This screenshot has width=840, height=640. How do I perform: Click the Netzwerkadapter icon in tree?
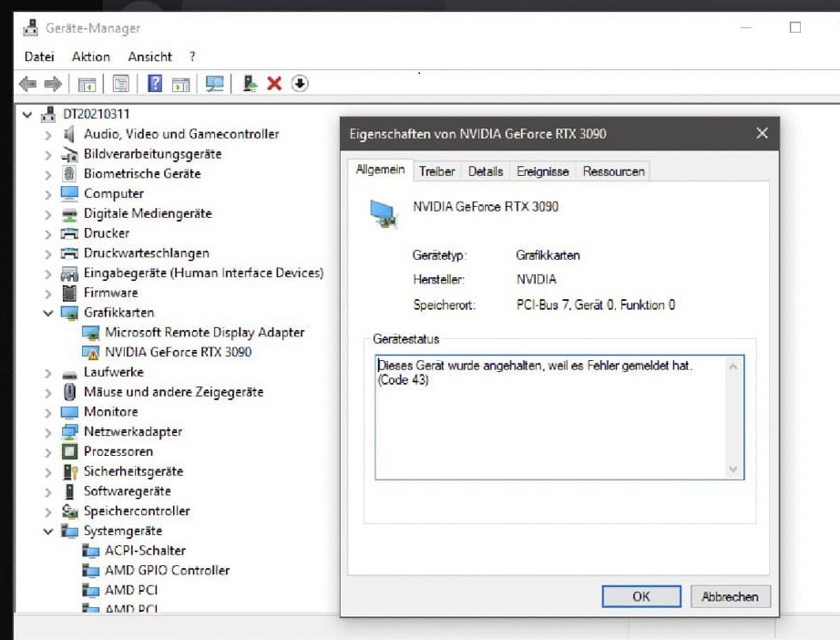[69, 431]
